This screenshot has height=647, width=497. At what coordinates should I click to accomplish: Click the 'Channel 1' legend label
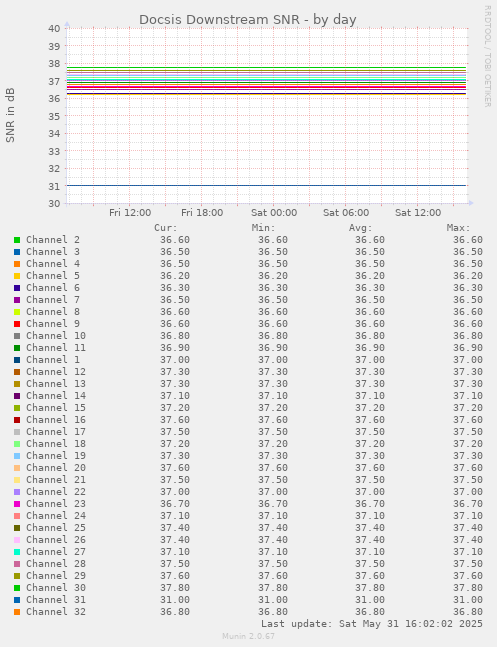53,360
